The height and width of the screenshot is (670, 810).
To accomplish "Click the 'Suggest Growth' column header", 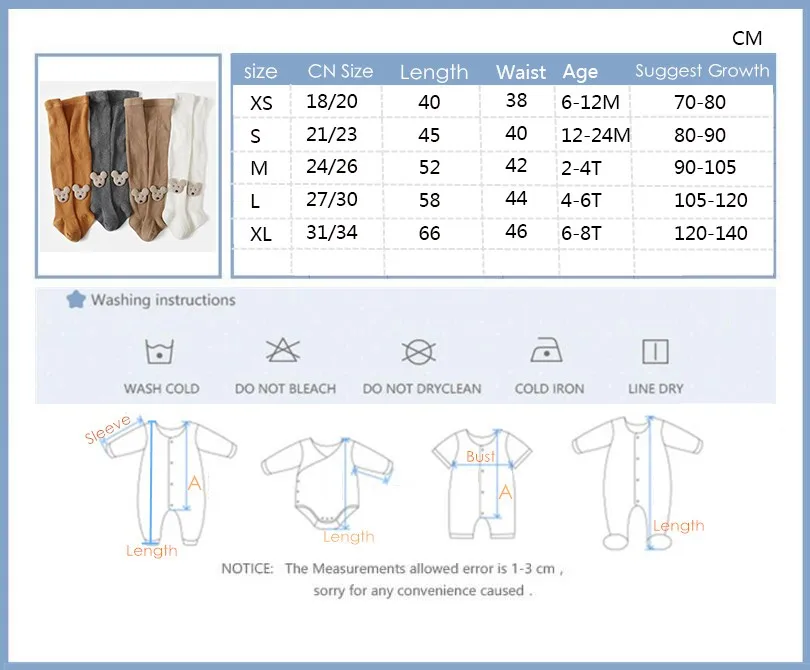I will click(702, 70).
